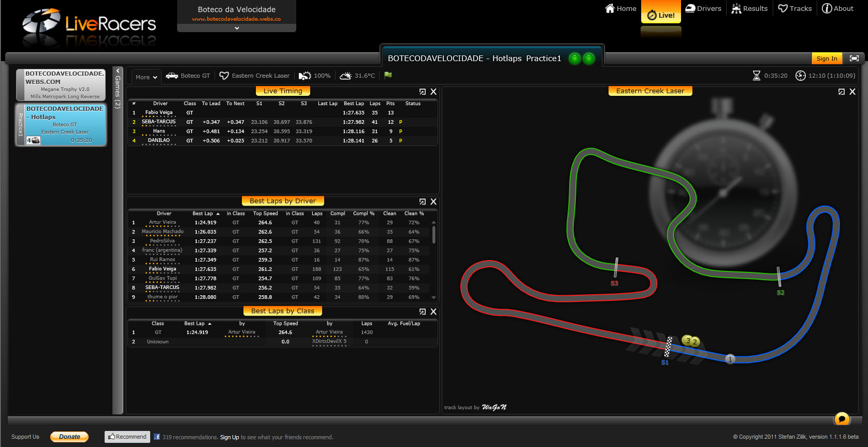Screen dimensions: 868x447
Task: Click the Eastern Creek Laser map title
Action: coord(650,91)
